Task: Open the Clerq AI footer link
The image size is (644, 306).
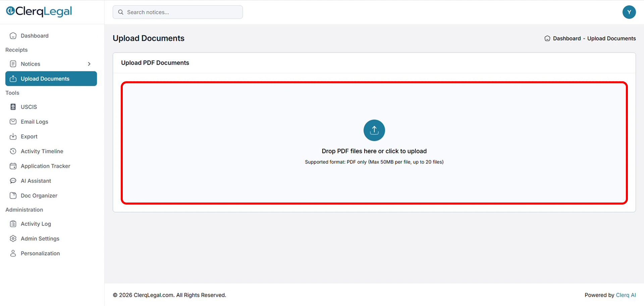Action: pyautogui.click(x=626, y=295)
